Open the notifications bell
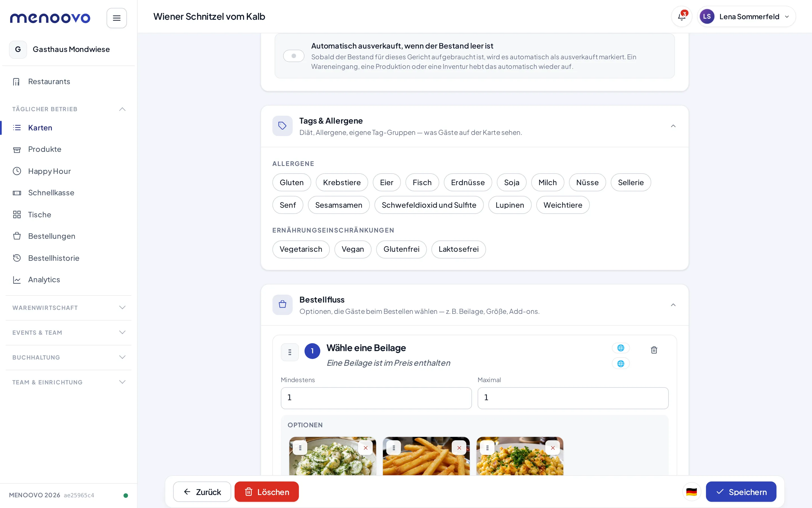This screenshot has width=812, height=508. 681,16
